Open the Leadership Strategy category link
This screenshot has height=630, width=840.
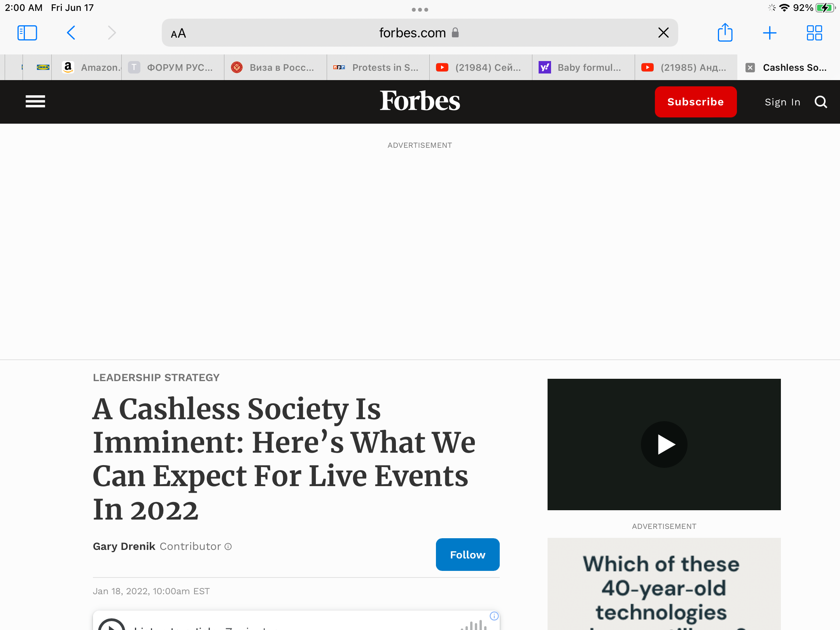(x=156, y=378)
